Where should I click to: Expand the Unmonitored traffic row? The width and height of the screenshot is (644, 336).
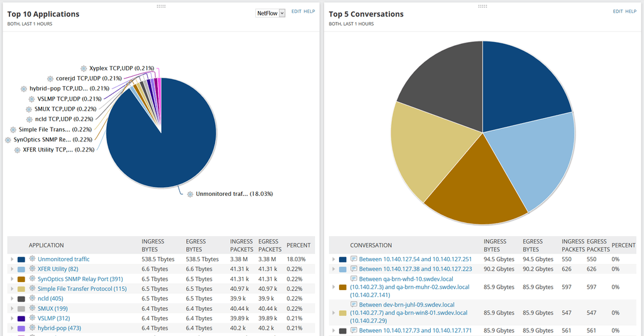(12, 259)
